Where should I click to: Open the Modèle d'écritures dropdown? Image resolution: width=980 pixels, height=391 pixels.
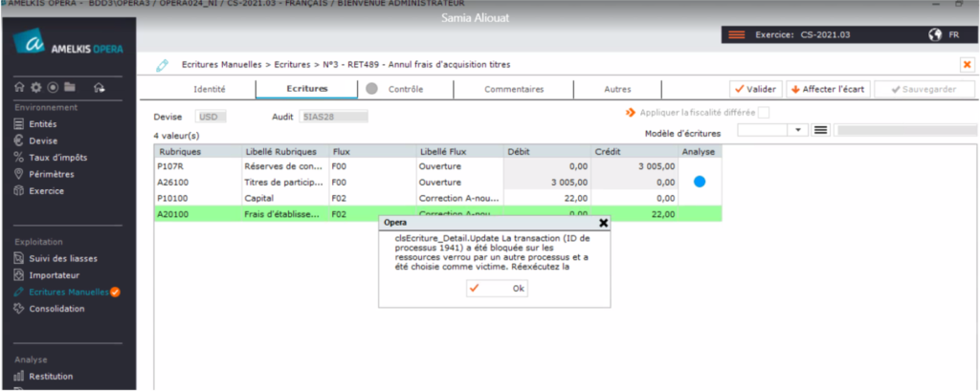point(798,130)
